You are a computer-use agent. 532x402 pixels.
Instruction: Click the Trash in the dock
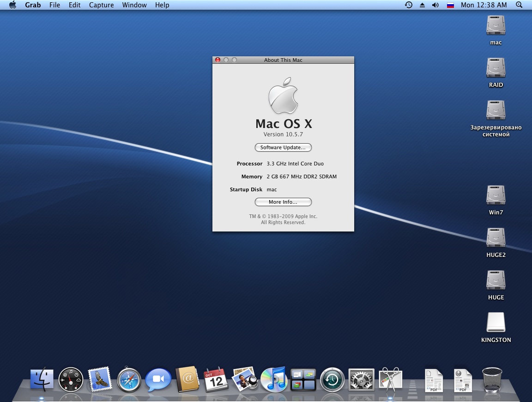[492, 380]
